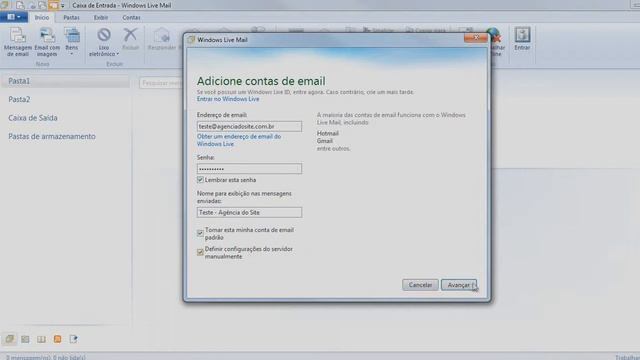Toggle 'Definir configurações do servidor manualmente' checkbox
This screenshot has height=360, width=640.
click(200, 252)
